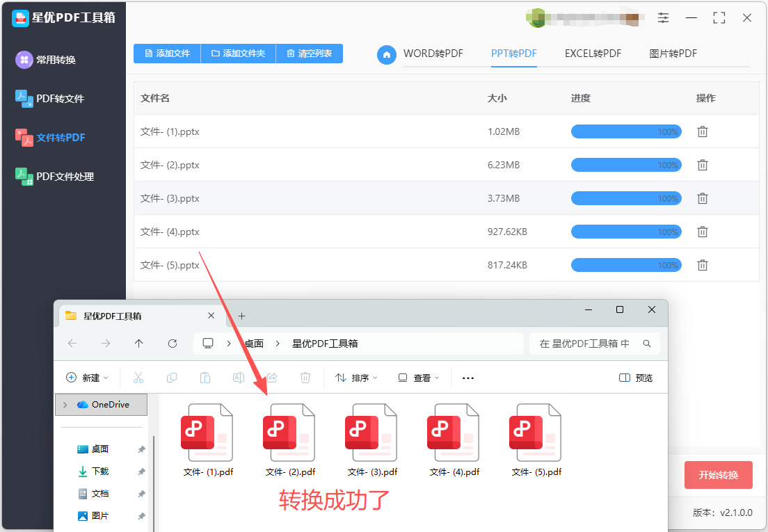Expand the OneDrive tree node chevron

(x=65, y=405)
